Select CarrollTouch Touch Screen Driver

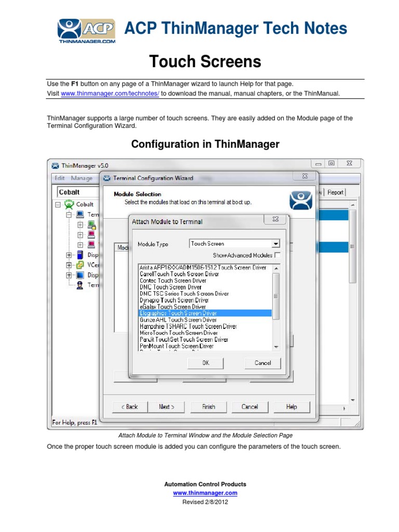point(205,274)
